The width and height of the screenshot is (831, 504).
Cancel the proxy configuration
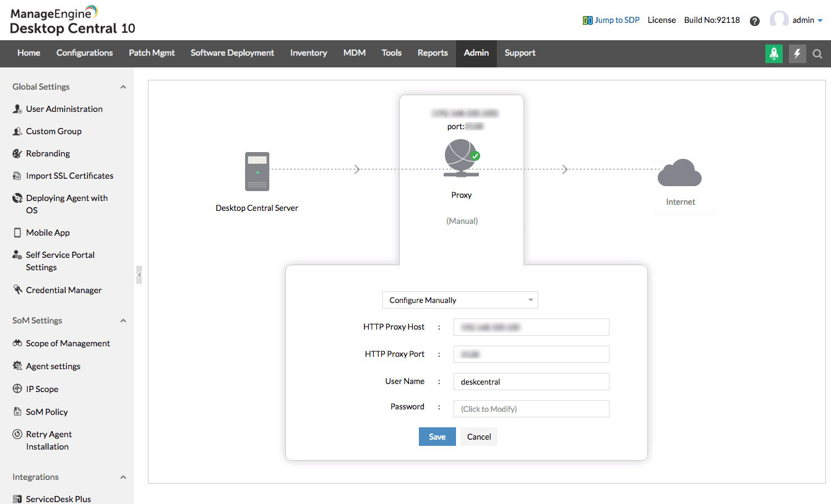[479, 437]
